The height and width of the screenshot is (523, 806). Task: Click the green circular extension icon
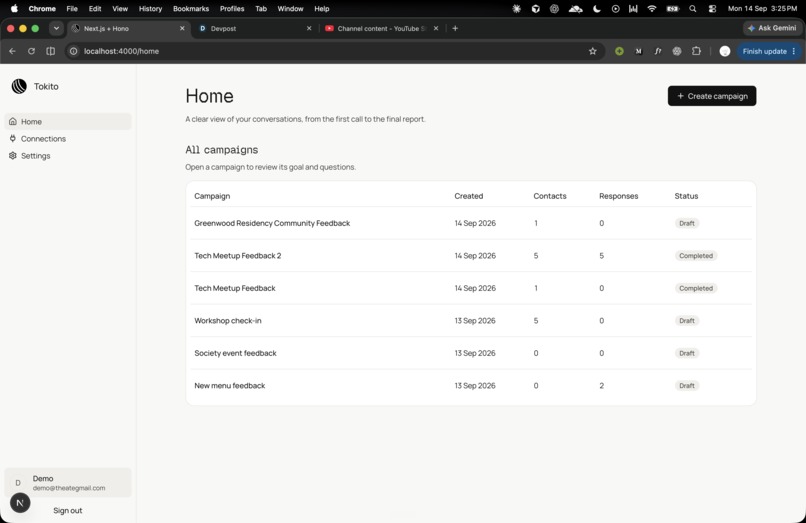click(x=619, y=51)
